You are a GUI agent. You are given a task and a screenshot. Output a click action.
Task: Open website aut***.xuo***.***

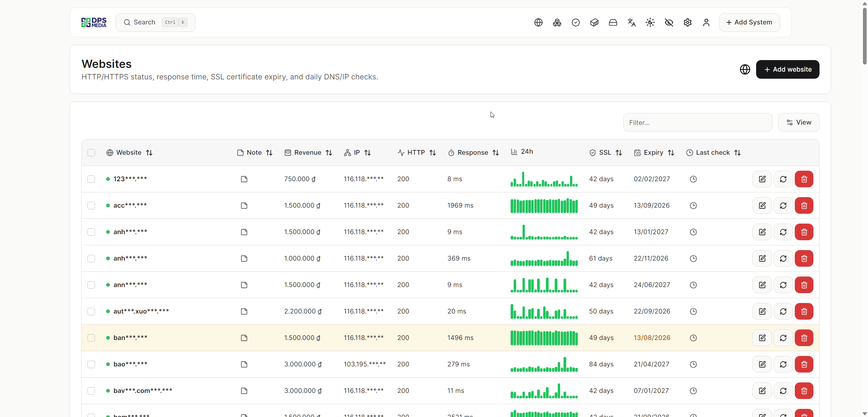141,311
